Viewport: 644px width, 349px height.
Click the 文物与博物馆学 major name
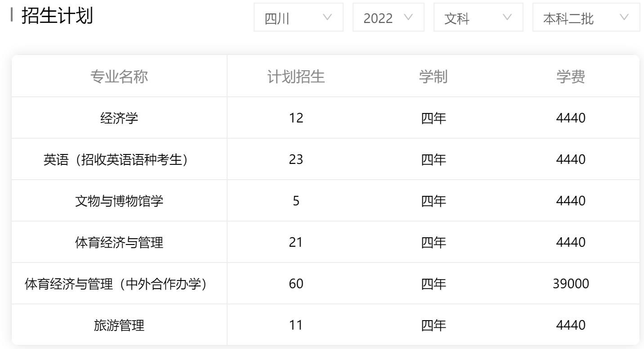point(119,201)
